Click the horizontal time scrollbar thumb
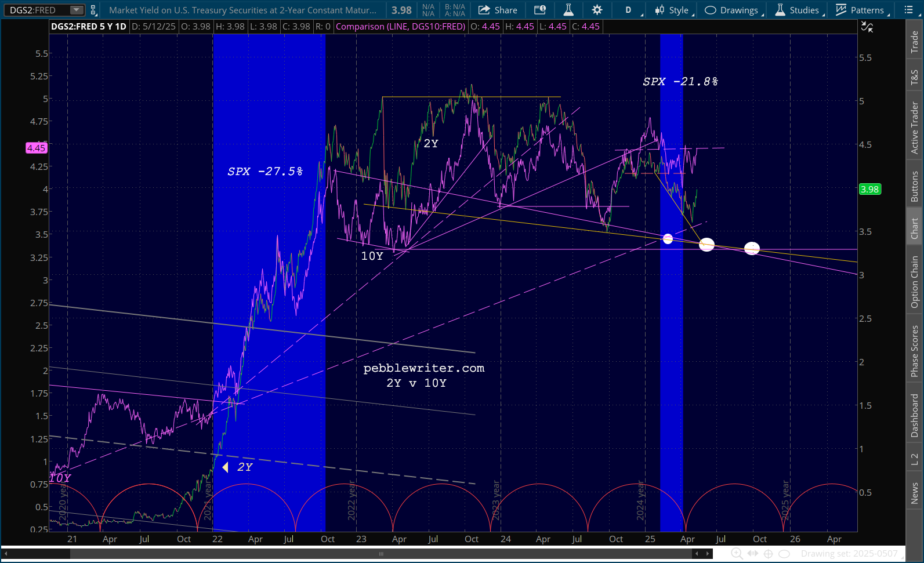 (381, 554)
